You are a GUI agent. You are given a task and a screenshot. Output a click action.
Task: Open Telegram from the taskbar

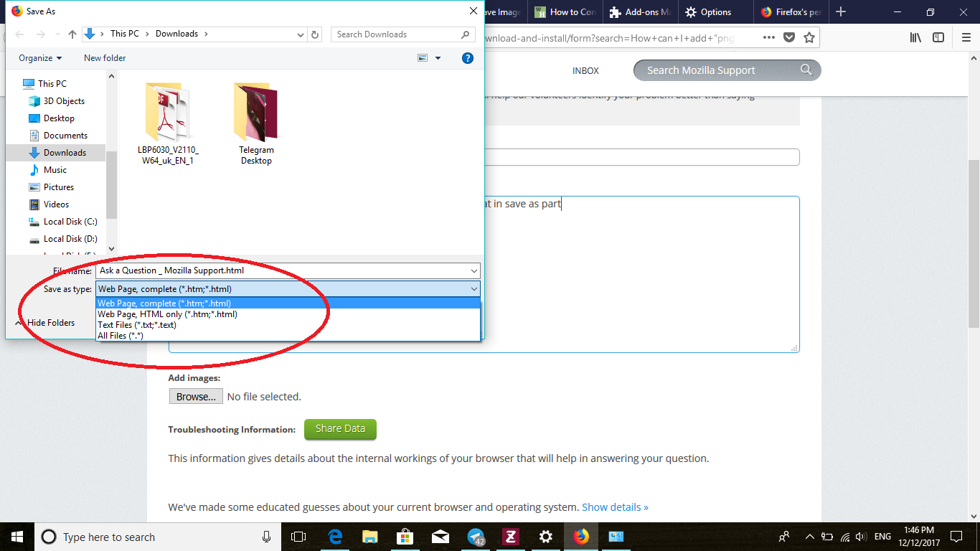coord(476,537)
